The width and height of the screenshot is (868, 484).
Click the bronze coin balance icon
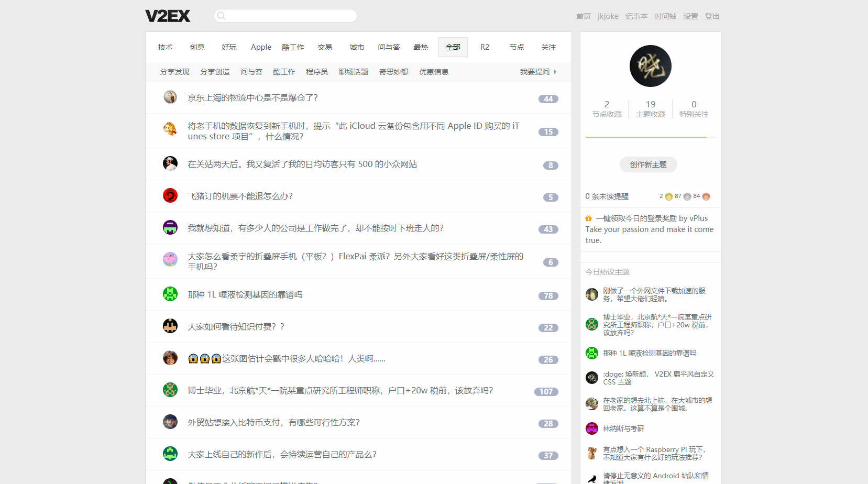tap(706, 196)
